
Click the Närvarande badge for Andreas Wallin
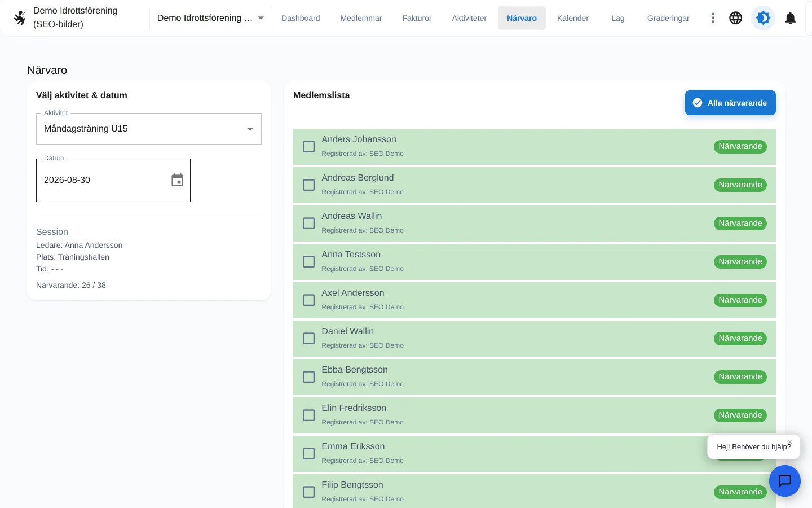[x=740, y=224]
